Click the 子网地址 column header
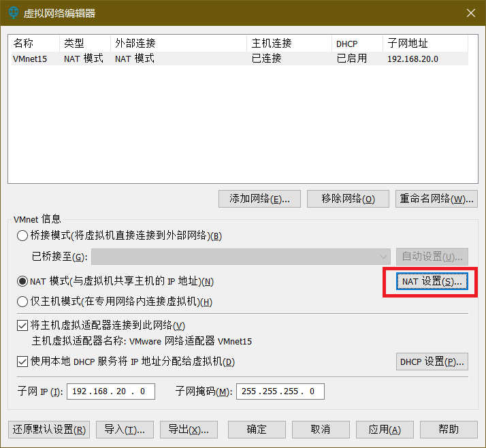Screen dimensions: 486x448 [x=425, y=43]
